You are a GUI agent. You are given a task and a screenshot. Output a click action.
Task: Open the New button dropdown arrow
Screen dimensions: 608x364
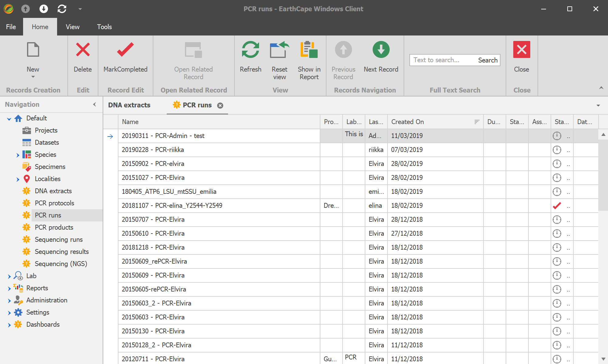point(33,77)
